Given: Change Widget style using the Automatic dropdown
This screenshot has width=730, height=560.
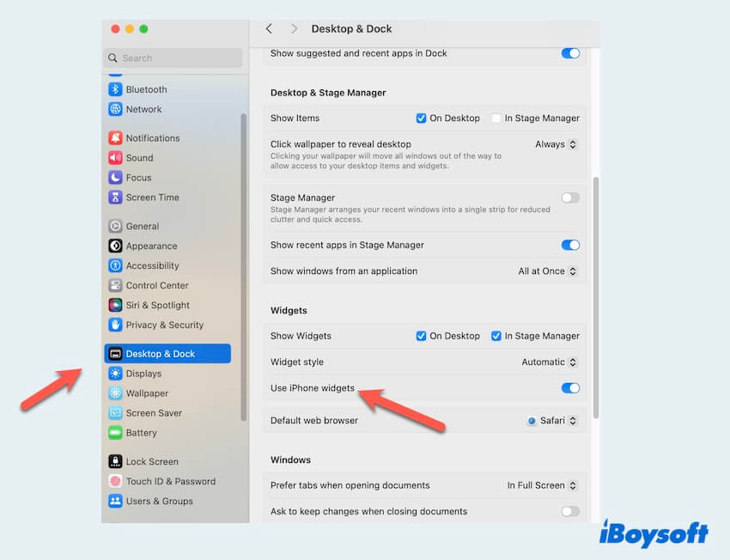Looking at the screenshot, I should (550, 362).
